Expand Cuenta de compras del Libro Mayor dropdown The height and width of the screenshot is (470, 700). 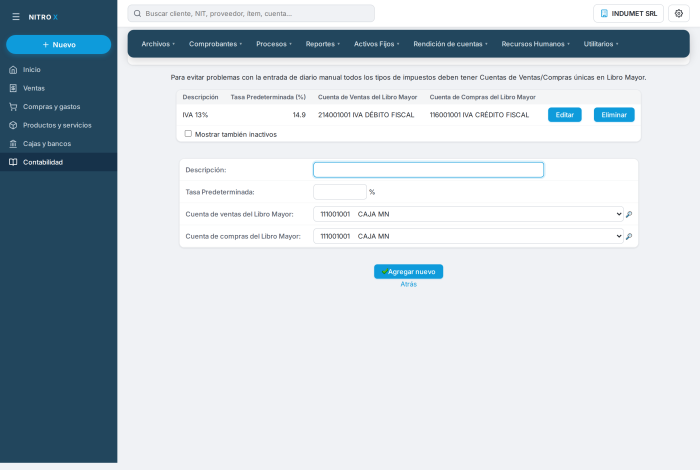point(468,236)
